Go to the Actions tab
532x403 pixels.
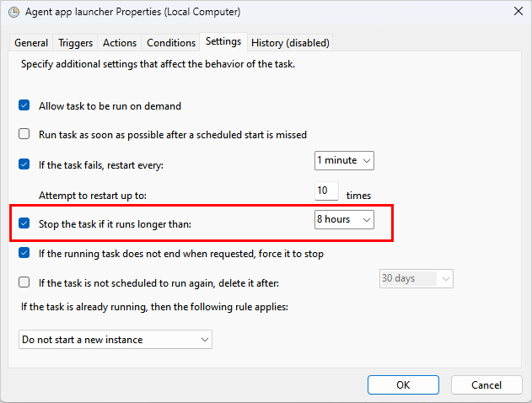pyautogui.click(x=120, y=43)
